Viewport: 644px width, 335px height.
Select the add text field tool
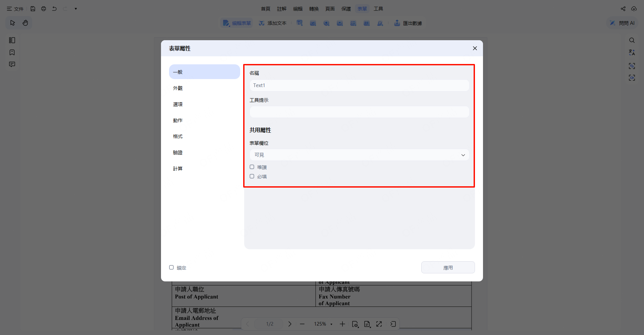point(300,23)
